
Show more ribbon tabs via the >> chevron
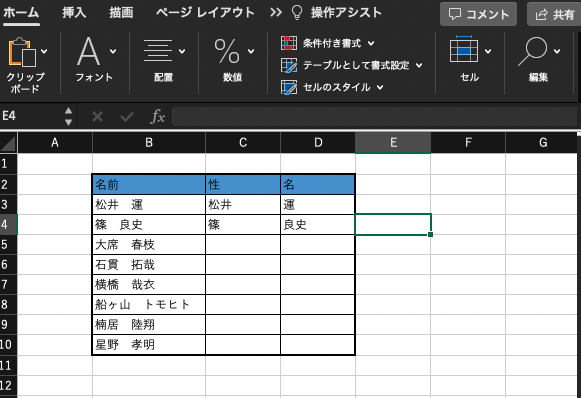click(276, 13)
